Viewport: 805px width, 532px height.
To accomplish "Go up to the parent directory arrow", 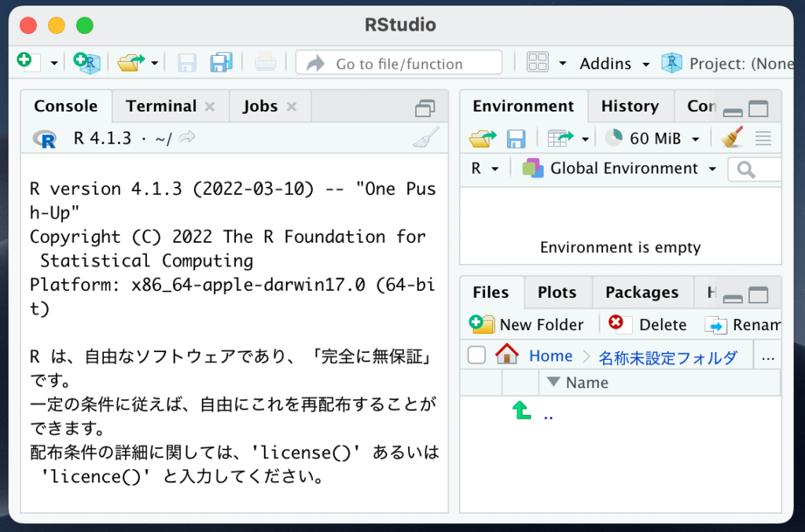I will (x=522, y=410).
